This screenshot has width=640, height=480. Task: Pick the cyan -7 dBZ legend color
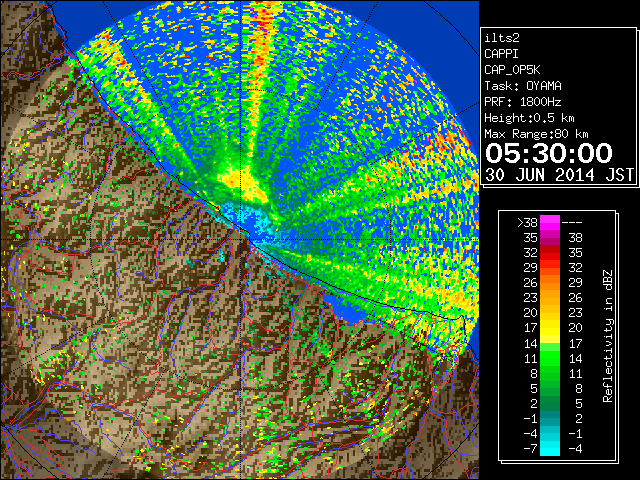click(x=550, y=448)
